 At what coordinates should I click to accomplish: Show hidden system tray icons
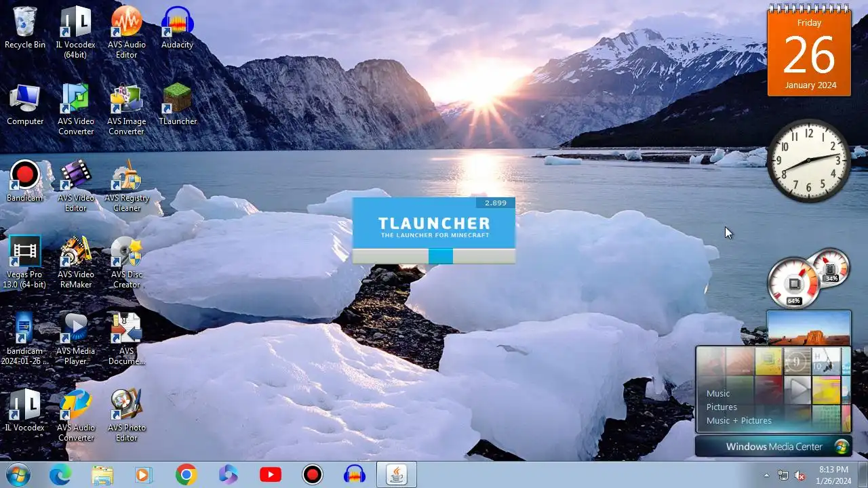point(767,475)
